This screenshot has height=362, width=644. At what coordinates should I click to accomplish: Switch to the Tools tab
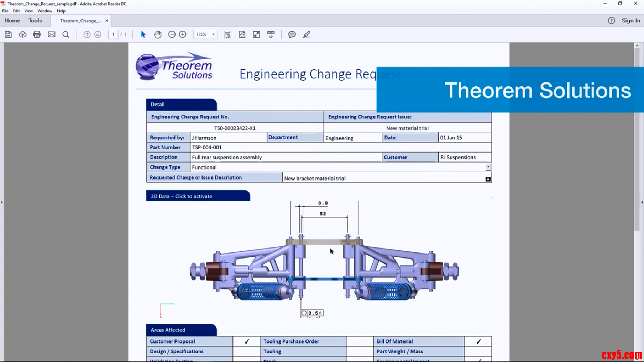tap(35, 21)
